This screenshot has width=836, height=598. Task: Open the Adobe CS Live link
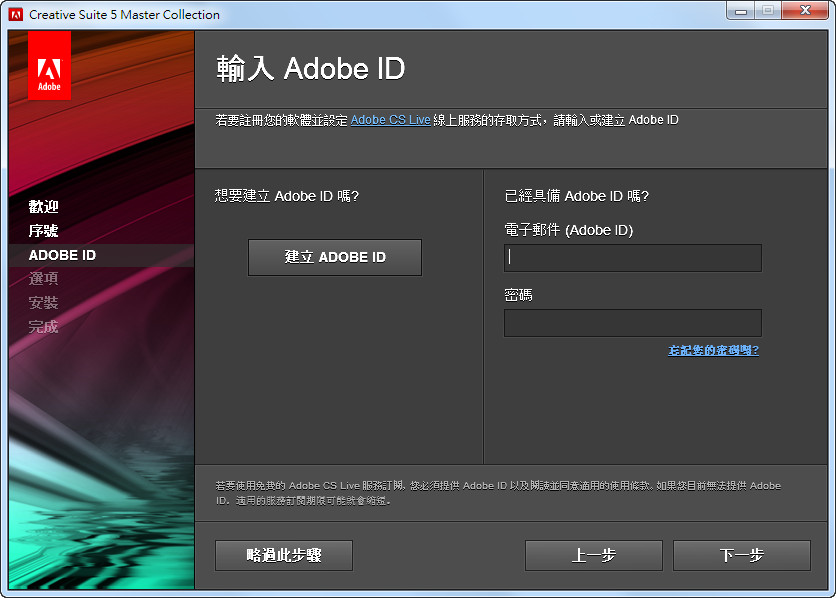tap(390, 120)
